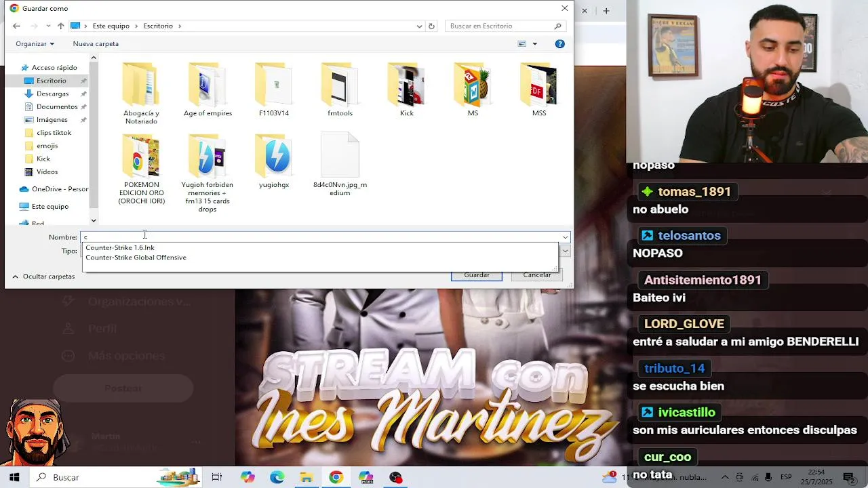Change the view layout icon

click(522, 43)
